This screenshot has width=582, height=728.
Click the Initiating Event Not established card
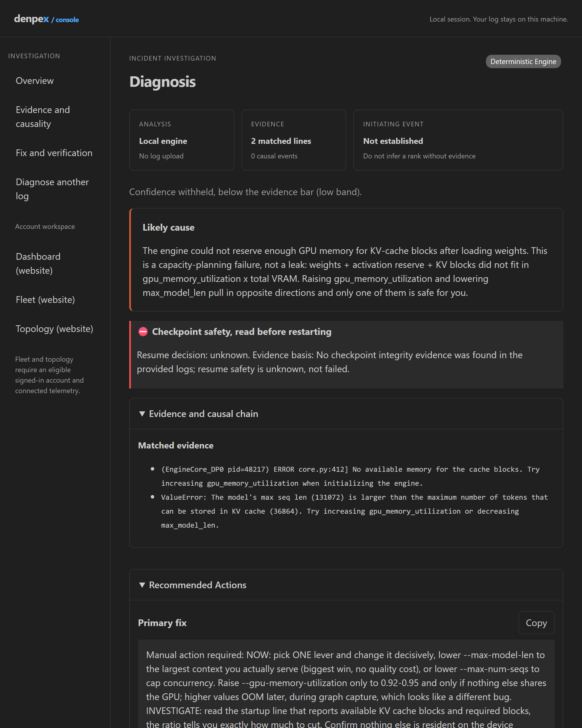(x=458, y=140)
